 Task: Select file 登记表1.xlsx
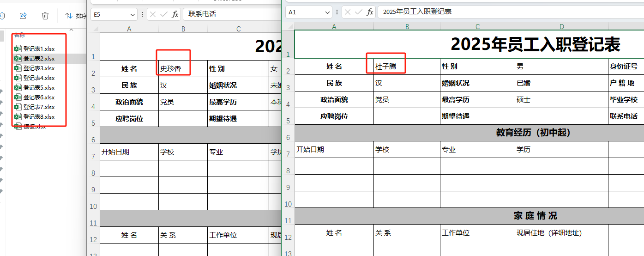click(x=39, y=49)
